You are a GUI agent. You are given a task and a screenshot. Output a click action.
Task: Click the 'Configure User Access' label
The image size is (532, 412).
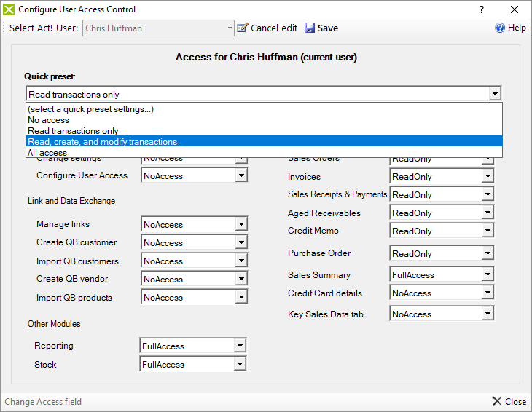pos(82,175)
